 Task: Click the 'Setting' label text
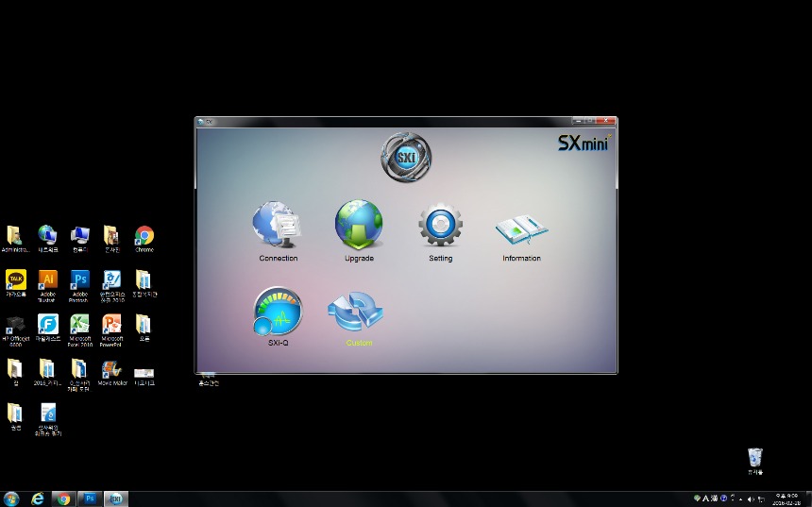[x=440, y=258]
